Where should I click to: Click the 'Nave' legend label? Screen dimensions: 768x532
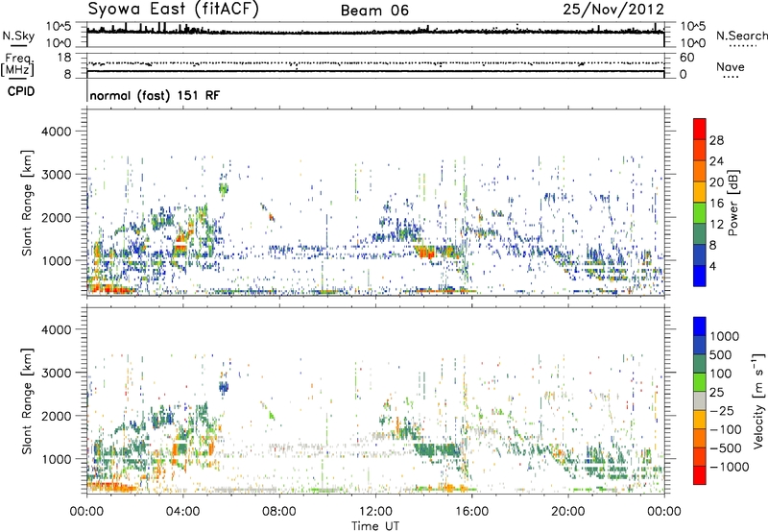pos(730,66)
